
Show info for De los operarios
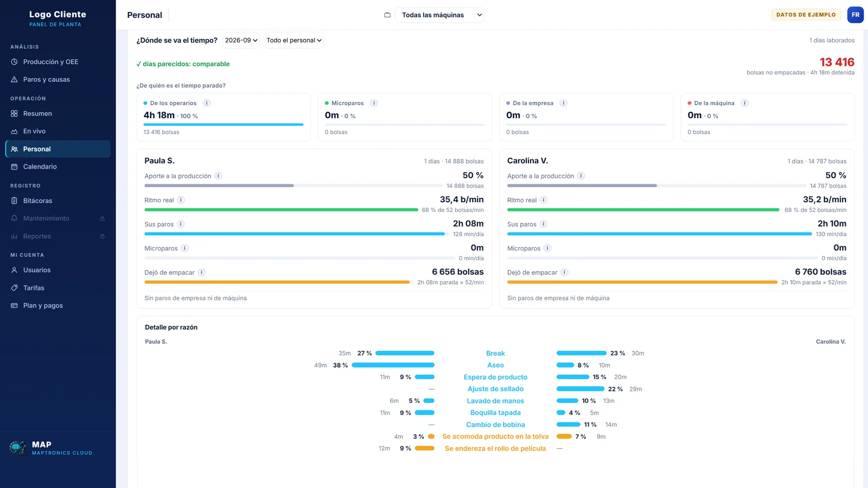point(207,103)
